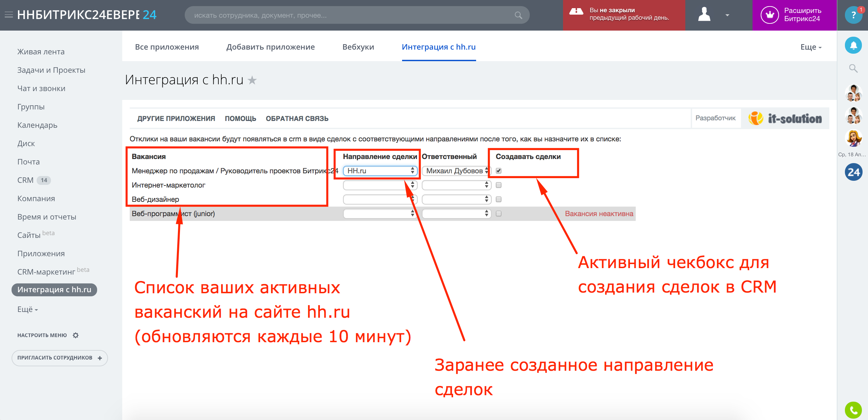Click the it-solution developer logo

(x=785, y=118)
